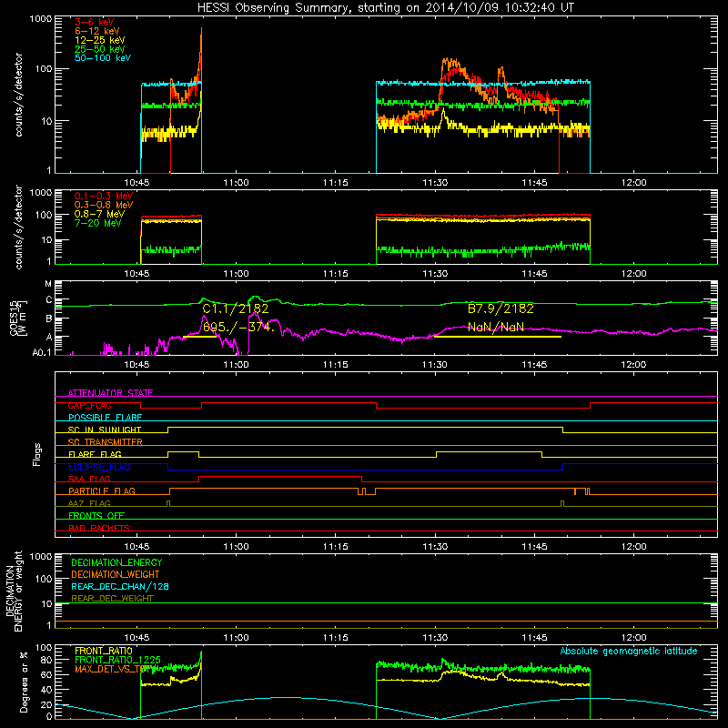Select the B7.9/2182 flare annotation
728x728 pixels.
500,308
